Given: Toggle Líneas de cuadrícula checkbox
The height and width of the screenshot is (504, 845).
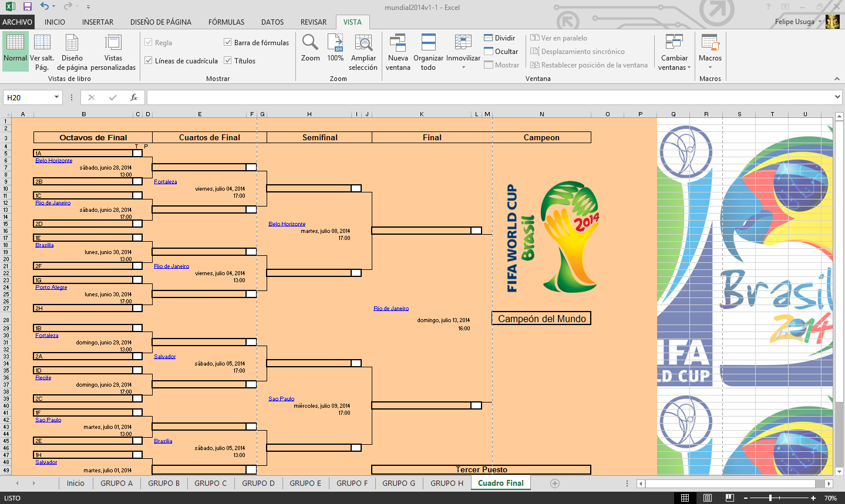Looking at the screenshot, I should click(148, 60).
